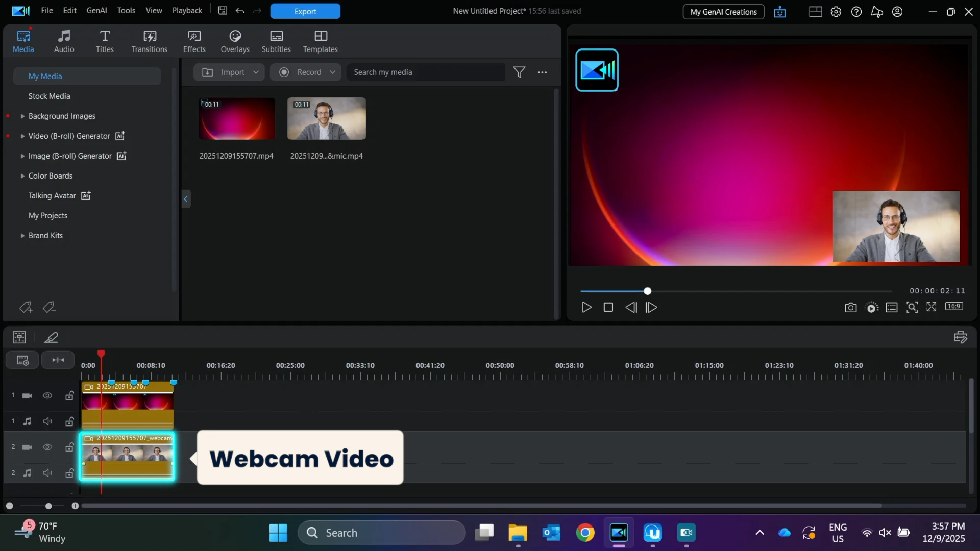
Task: Click the preview zoom icon
Action: (912, 307)
